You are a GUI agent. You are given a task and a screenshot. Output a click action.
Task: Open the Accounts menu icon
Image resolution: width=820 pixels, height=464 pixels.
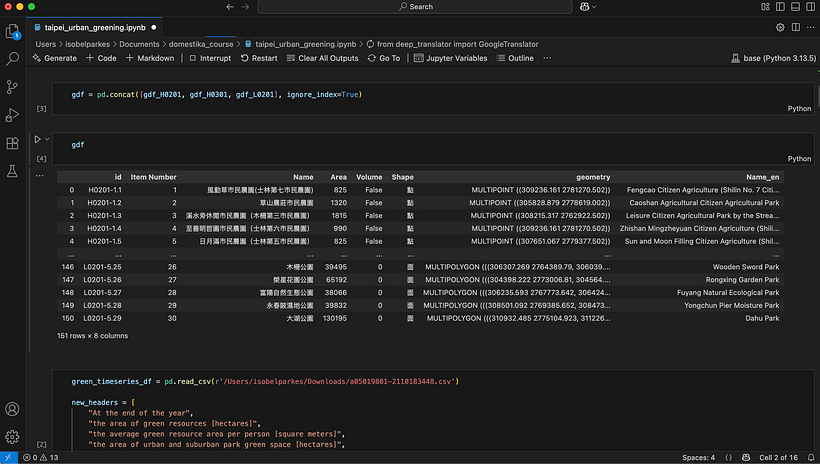click(x=13, y=409)
